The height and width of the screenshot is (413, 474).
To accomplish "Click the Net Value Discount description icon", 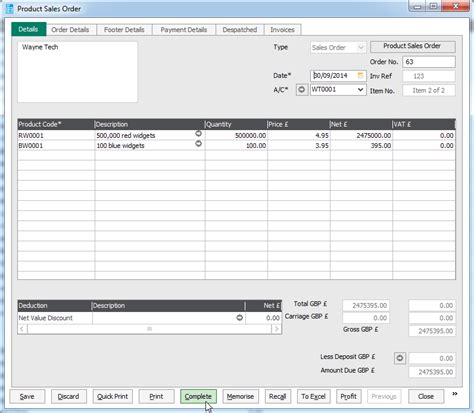I will [239, 318].
